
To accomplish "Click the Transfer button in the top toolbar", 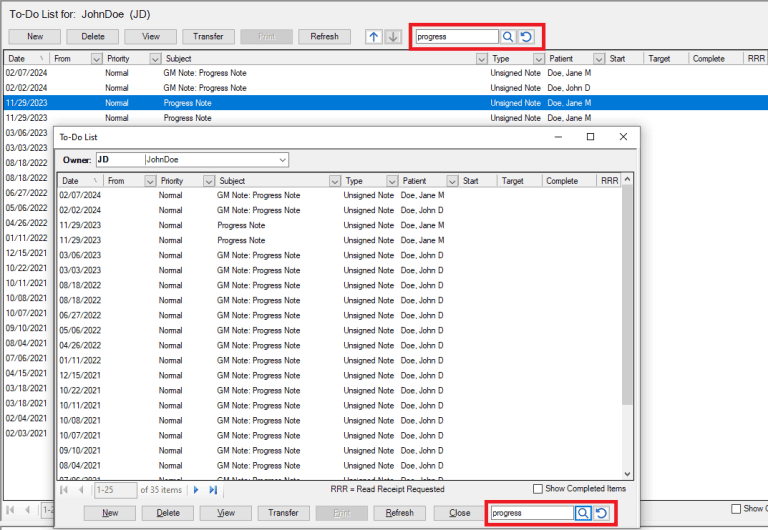I will point(208,37).
